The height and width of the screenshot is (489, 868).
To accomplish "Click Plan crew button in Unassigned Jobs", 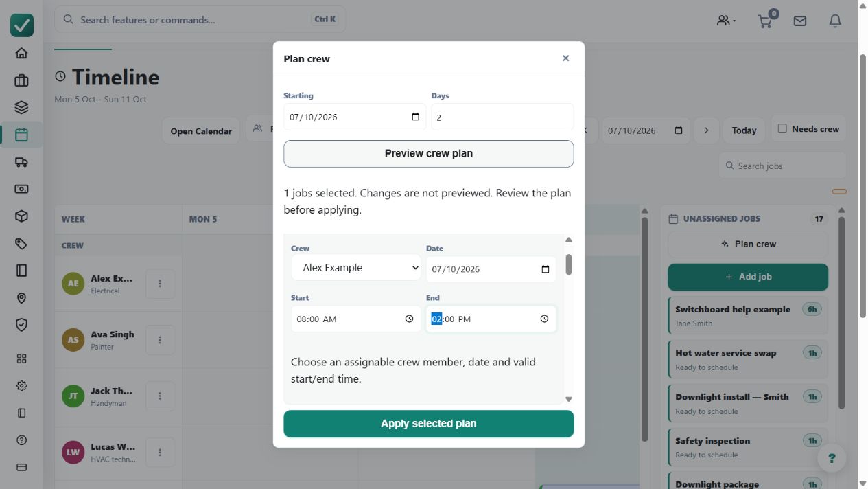I will coord(748,244).
